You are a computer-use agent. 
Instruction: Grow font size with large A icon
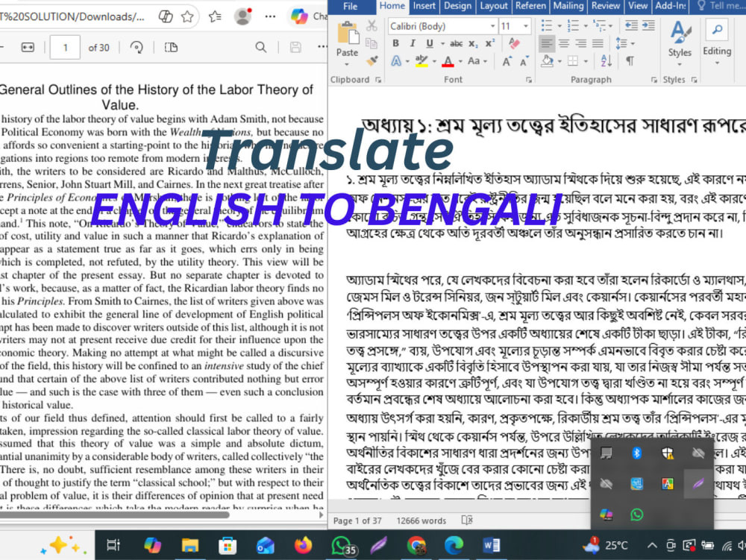coord(507,61)
